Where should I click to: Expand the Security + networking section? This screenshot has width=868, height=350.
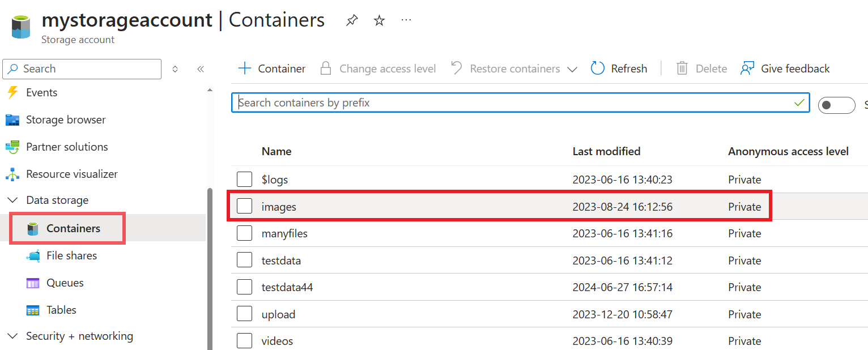[x=12, y=336]
